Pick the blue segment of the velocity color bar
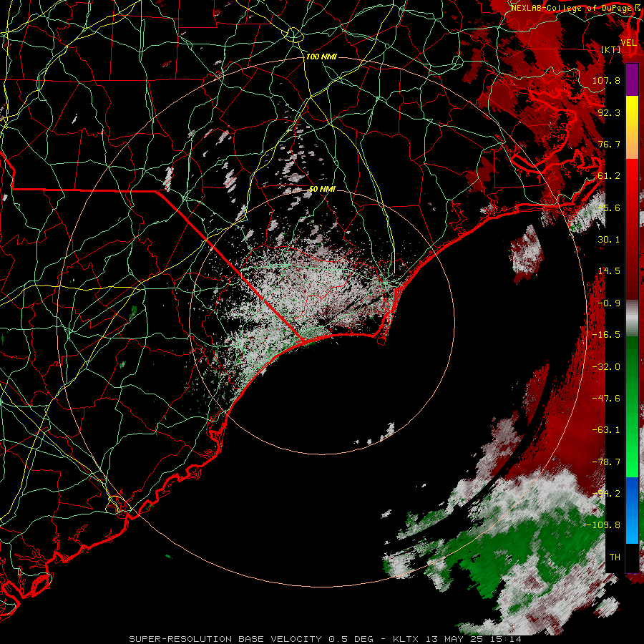Screen dimensions: 644x644 coord(632,509)
